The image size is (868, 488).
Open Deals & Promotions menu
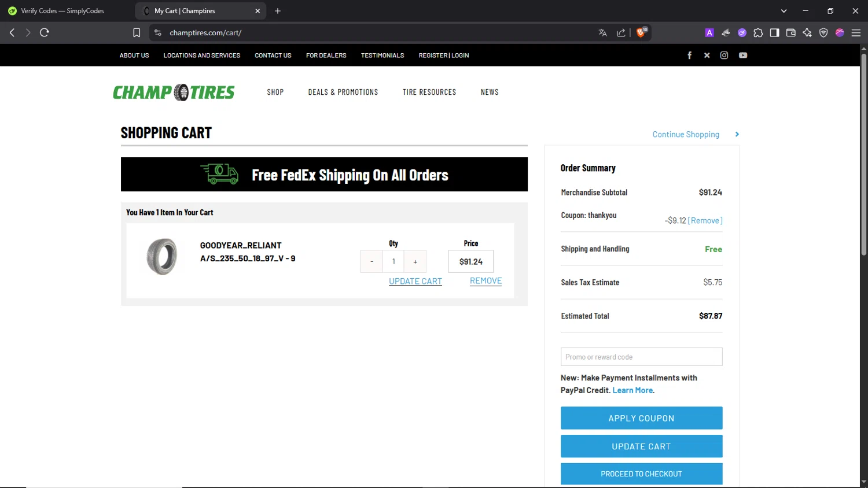coord(343,92)
